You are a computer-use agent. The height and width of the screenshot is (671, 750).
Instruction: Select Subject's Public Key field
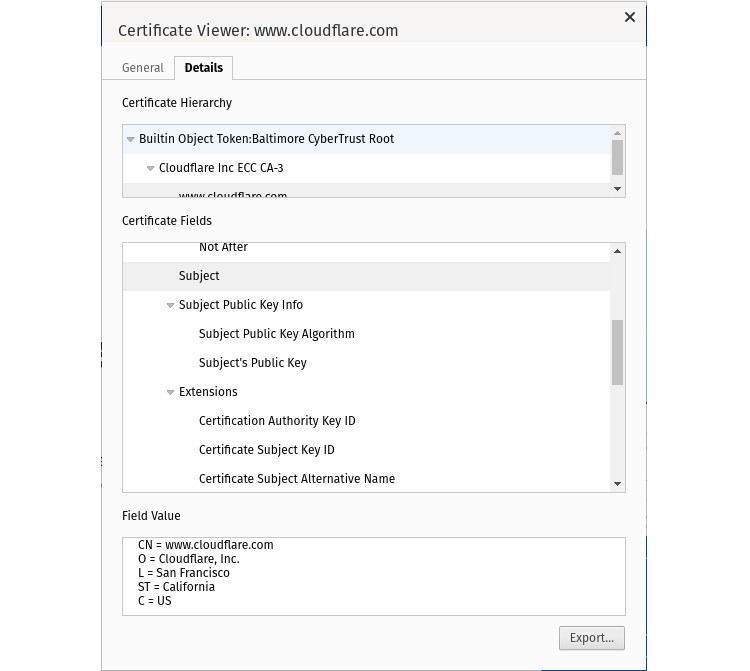[x=366, y=363]
